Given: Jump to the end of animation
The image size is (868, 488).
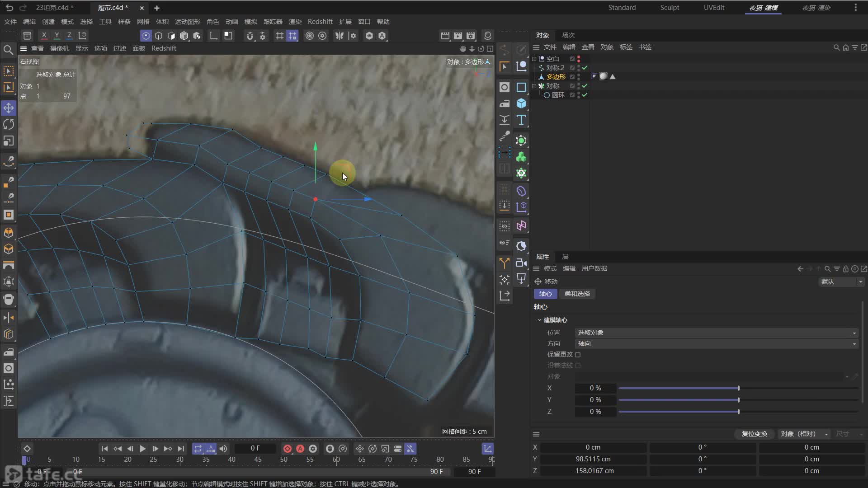Looking at the screenshot, I should pos(181,449).
